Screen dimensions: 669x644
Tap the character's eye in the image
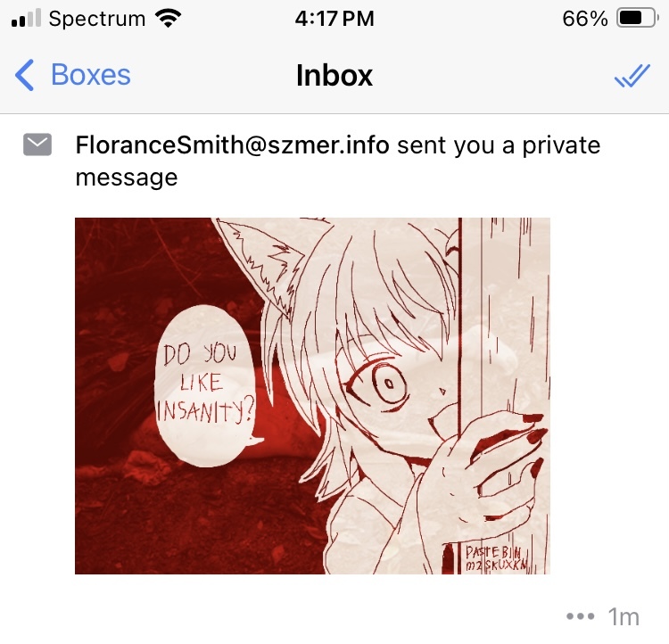(384, 385)
